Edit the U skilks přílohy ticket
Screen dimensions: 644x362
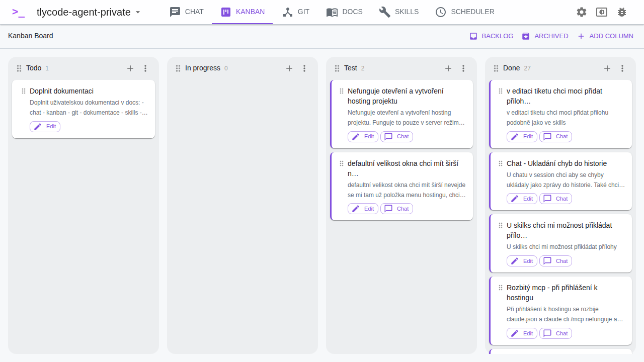click(x=522, y=261)
